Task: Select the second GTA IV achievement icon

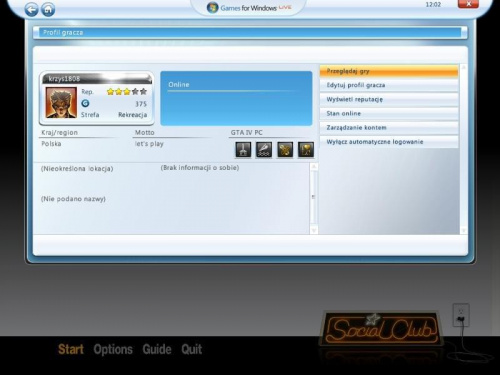Action: click(264, 150)
